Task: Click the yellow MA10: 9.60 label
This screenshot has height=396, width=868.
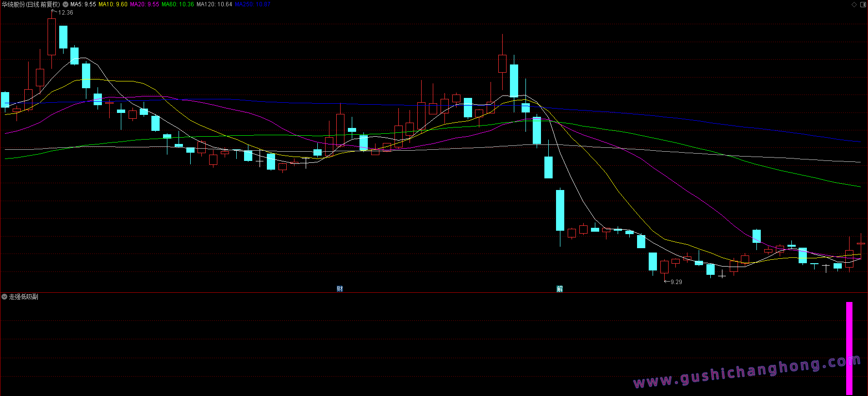Action: 113,4
